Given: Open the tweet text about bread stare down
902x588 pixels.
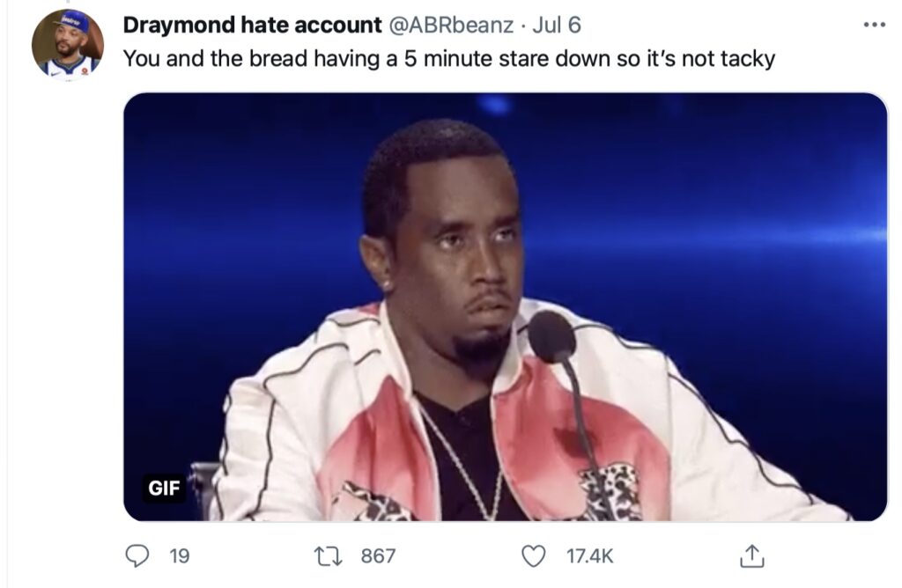Looking at the screenshot, I should tap(448, 59).
